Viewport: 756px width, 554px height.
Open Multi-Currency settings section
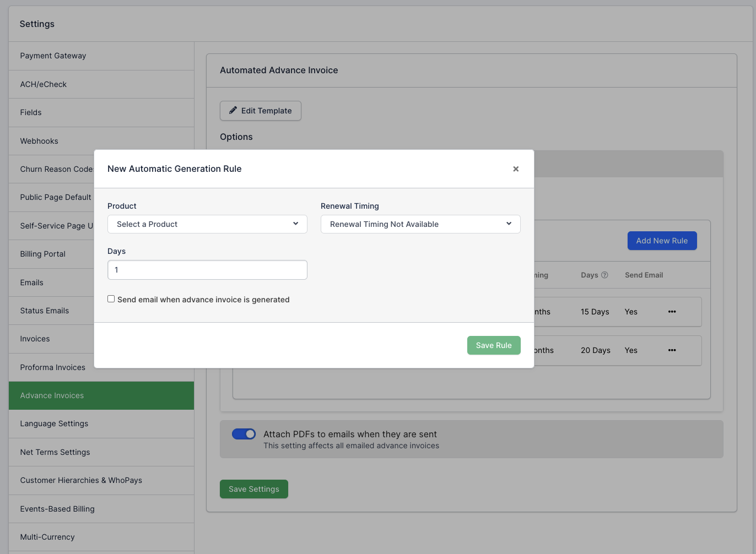coord(47,537)
